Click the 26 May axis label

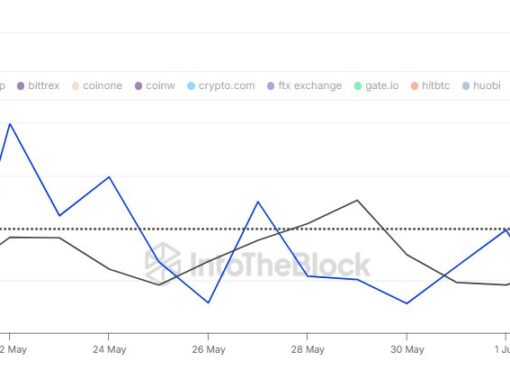tap(209, 349)
